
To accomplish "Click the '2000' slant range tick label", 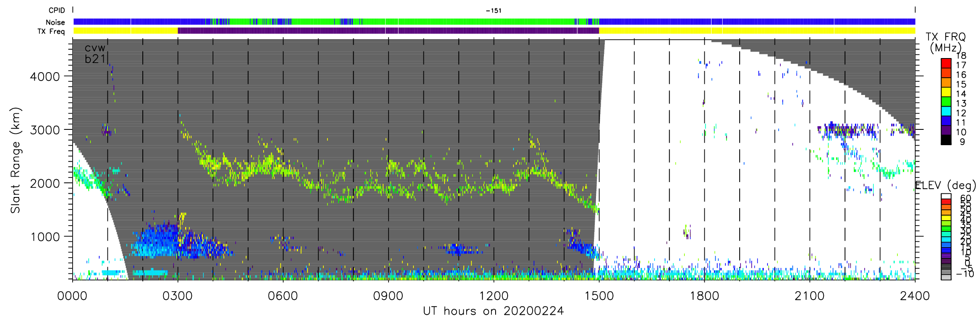I will (x=45, y=183).
